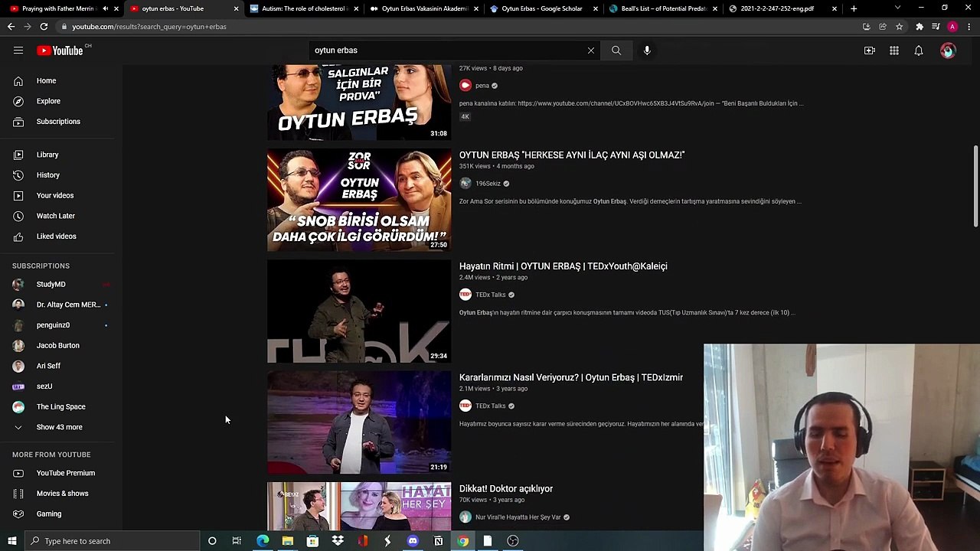The width and height of the screenshot is (980, 551).
Task: Switch to Oytun Erbas Google Scholar tab
Action: (x=542, y=8)
